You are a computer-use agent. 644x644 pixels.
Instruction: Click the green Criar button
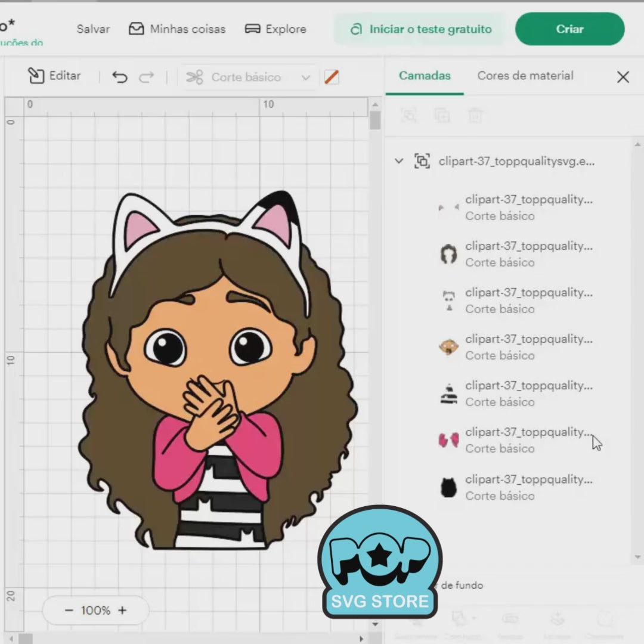(569, 29)
